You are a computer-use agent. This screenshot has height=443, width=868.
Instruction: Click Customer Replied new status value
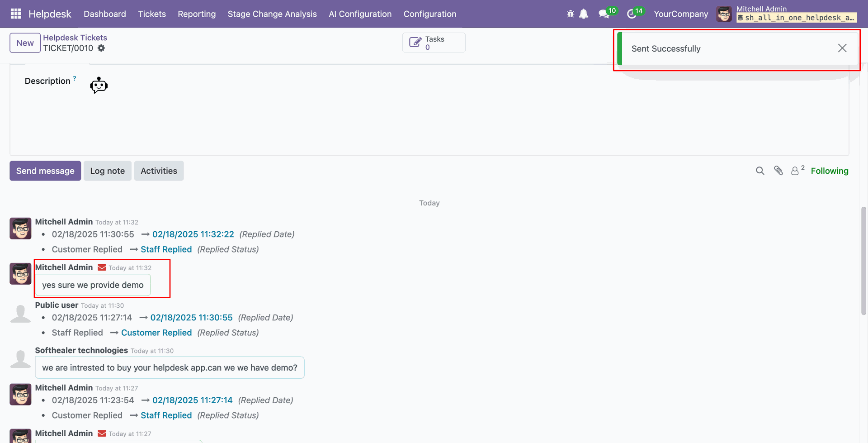[156, 333]
